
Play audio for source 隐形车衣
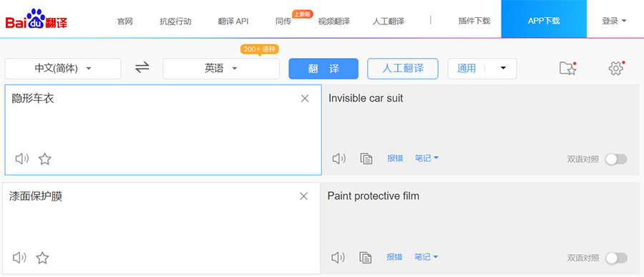click(21, 159)
